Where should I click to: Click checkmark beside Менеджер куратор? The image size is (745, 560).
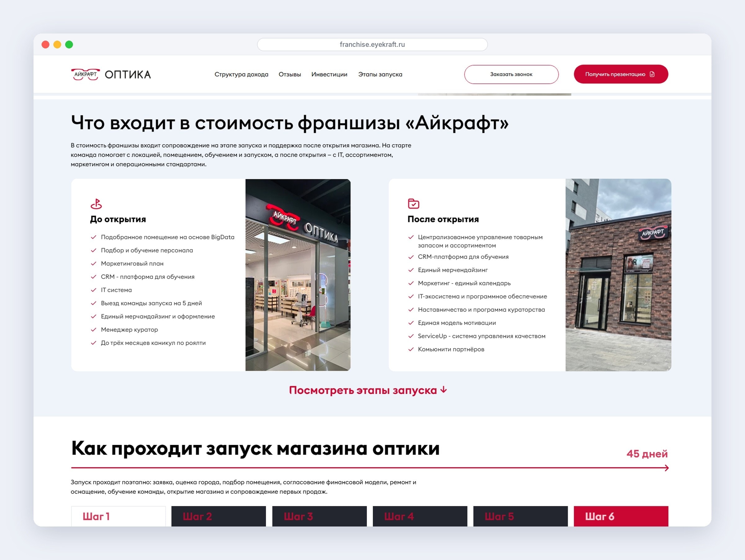pyautogui.click(x=94, y=329)
